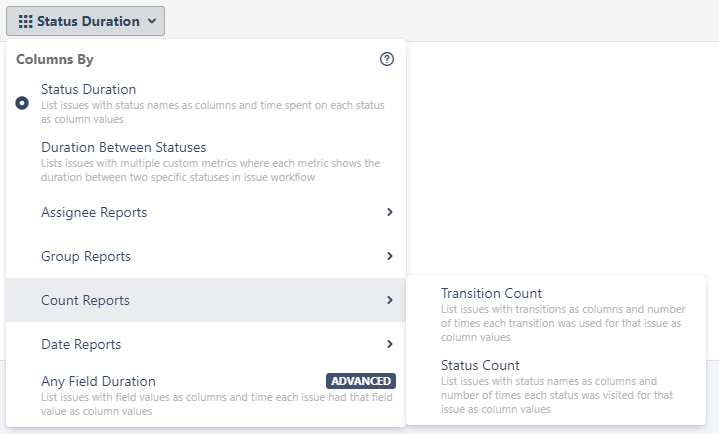Open the Group Reports menu item
Image resolution: width=719 pixels, height=434 pixels.
[86, 256]
